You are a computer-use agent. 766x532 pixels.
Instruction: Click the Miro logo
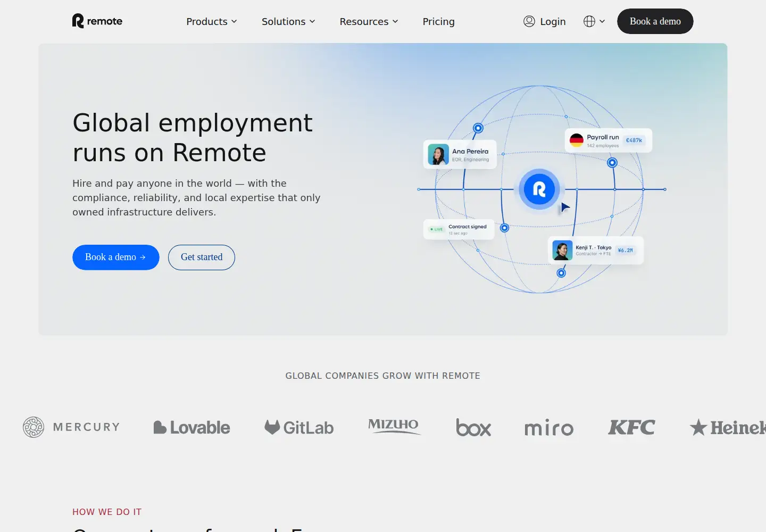(549, 428)
